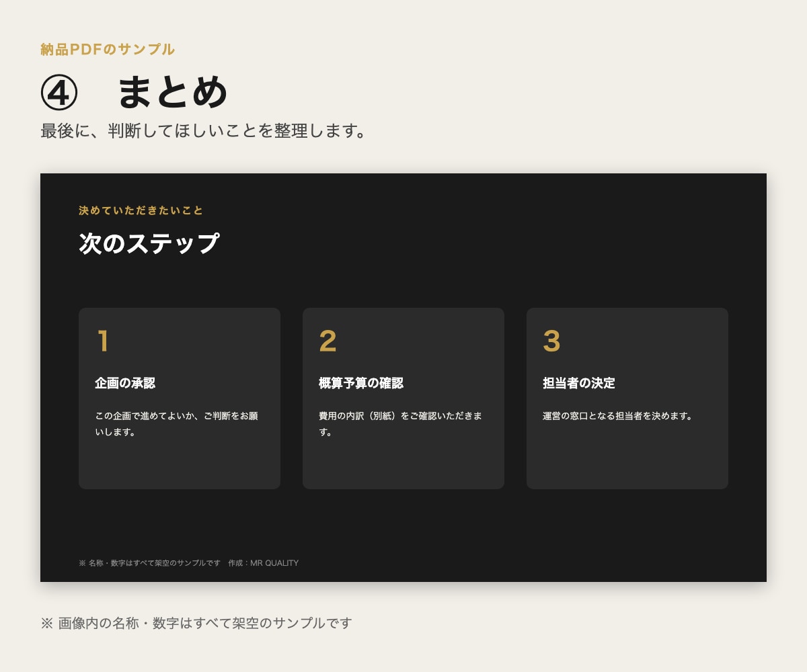This screenshot has height=672, width=807.
Task: Click the bottom note '※ 画像内の名称・数字はすべて架空のサンプルです'
Action: [196, 623]
